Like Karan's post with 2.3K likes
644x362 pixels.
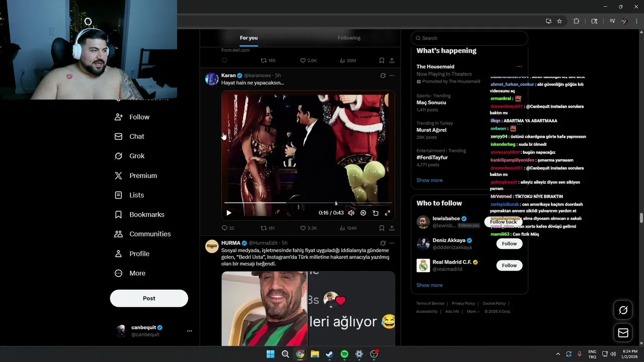click(x=308, y=228)
